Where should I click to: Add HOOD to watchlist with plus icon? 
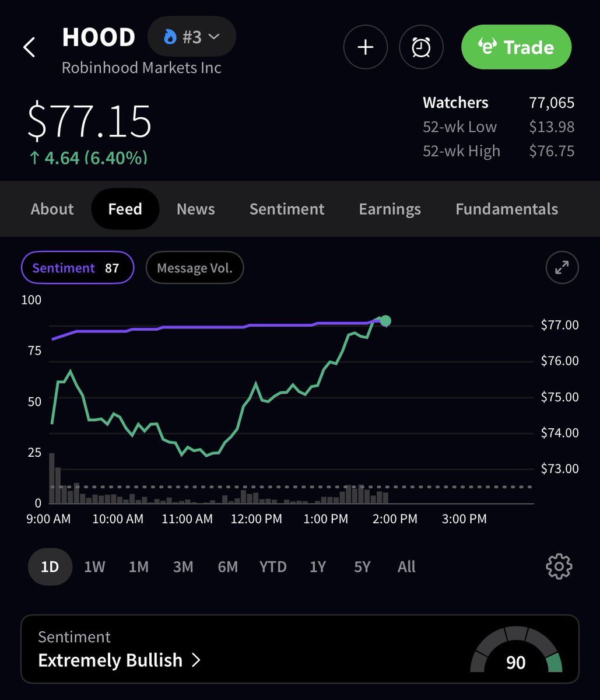(x=365, y=47)
